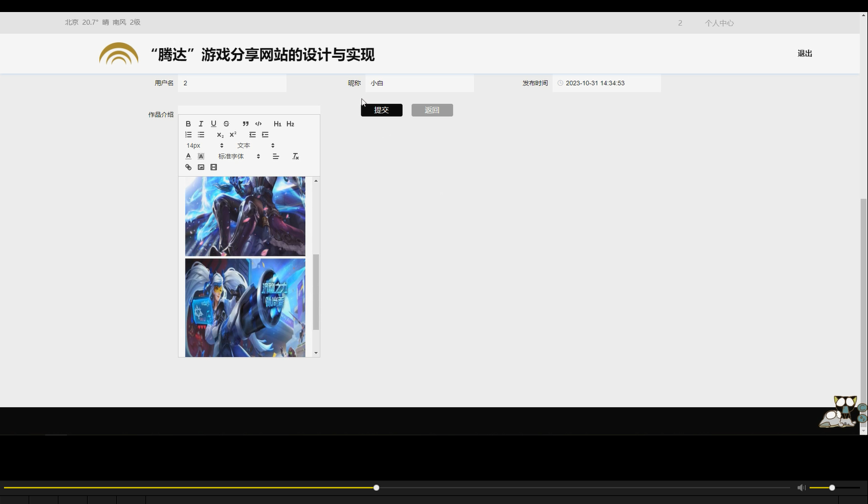
Task: Adjust the volume slider knob
Action: (x=832, y=487)
